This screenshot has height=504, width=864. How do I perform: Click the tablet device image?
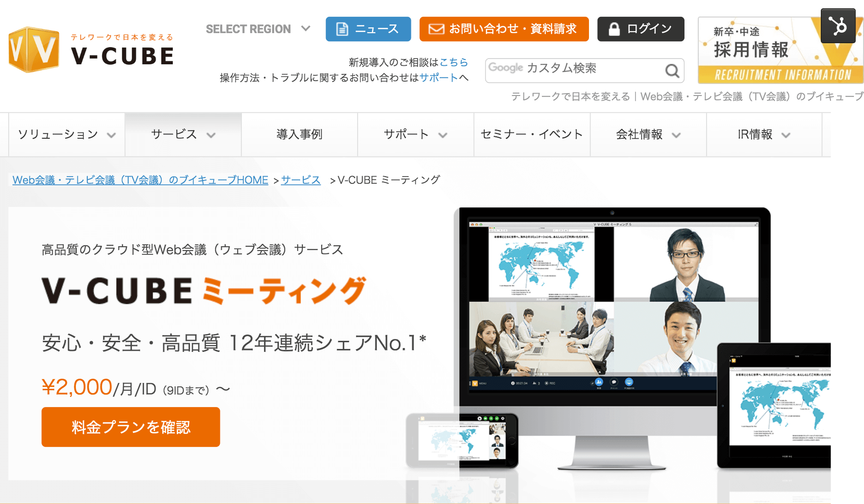pyautogui.click(x=774, y=406)
